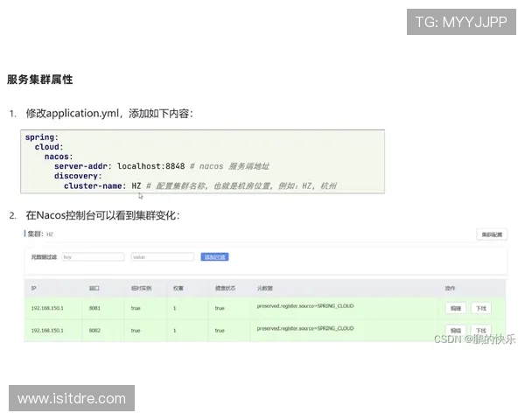Screen dimensions: 525x420
Task: Select the 端口 column header
Action: [94, 288]
